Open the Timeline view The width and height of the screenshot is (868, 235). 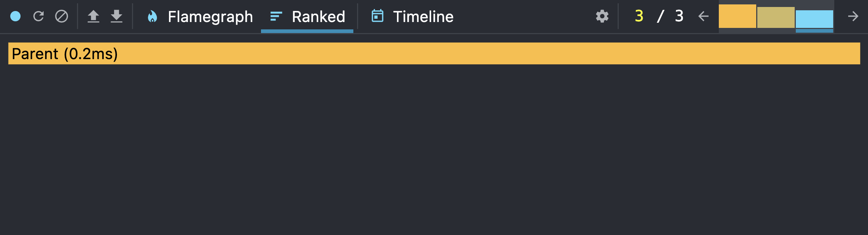[423, 16]
